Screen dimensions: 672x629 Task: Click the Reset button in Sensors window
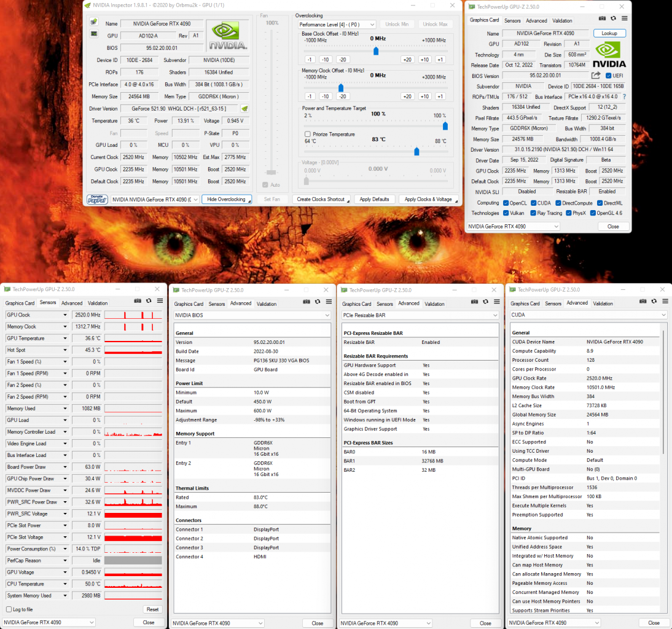(152, 609)
